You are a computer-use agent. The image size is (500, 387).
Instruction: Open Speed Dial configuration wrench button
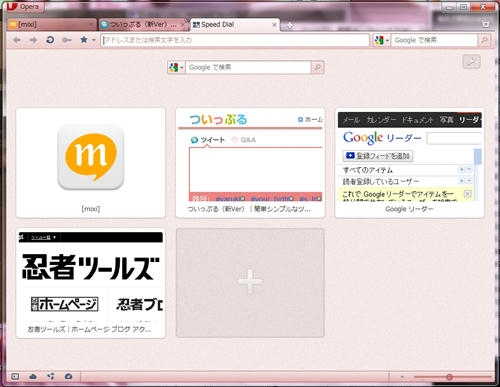click(471, 62)
